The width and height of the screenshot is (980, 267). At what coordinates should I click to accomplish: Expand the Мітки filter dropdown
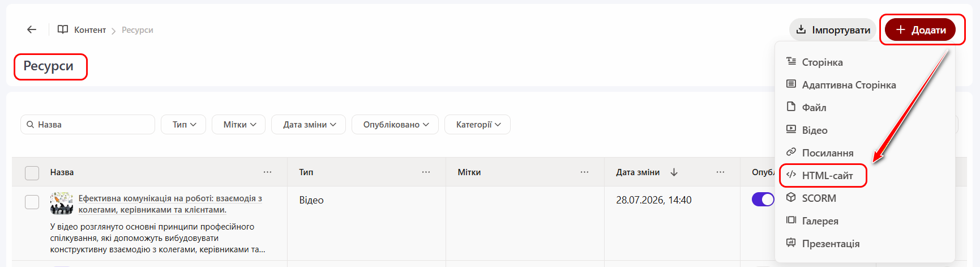(238, 125)
